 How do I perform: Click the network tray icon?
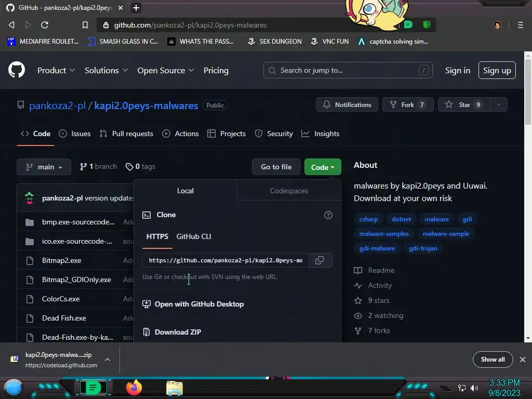coord(462,388)
